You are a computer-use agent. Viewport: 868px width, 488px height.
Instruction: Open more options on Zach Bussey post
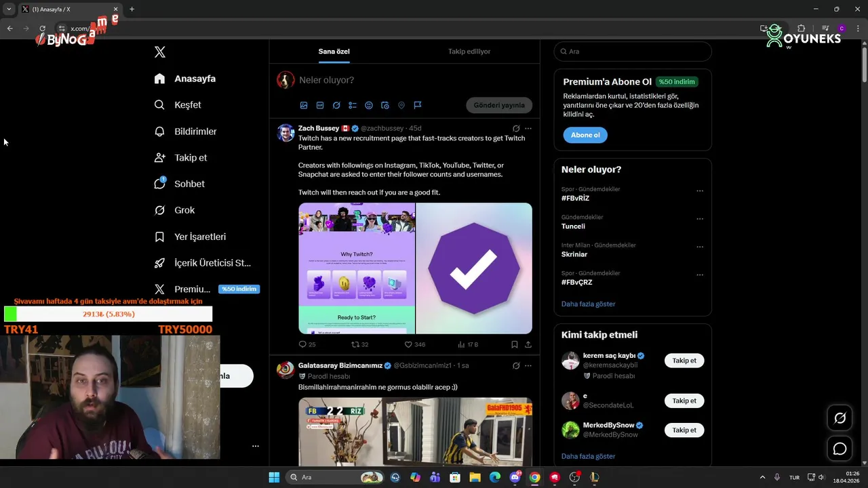528,128
